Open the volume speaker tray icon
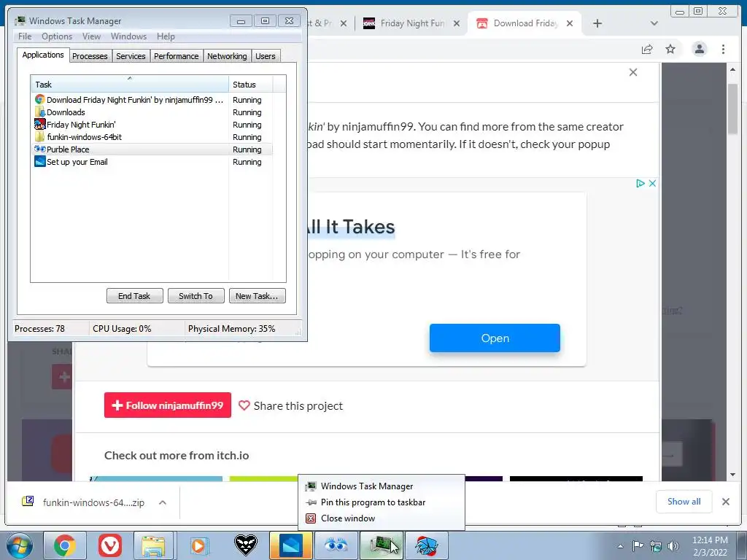The image size is (747, 560). pos(673,546)
